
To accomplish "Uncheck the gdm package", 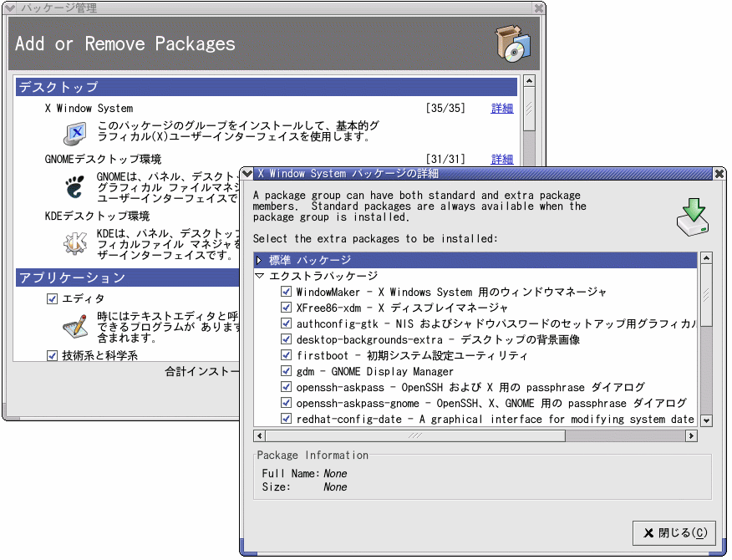I will tap(286, 371).
